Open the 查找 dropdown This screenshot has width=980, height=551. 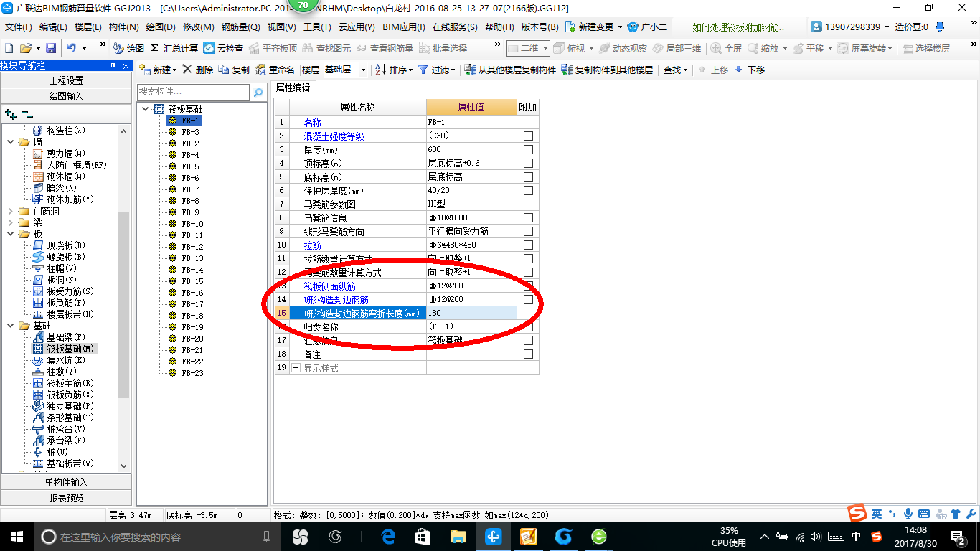coord(675,70)
